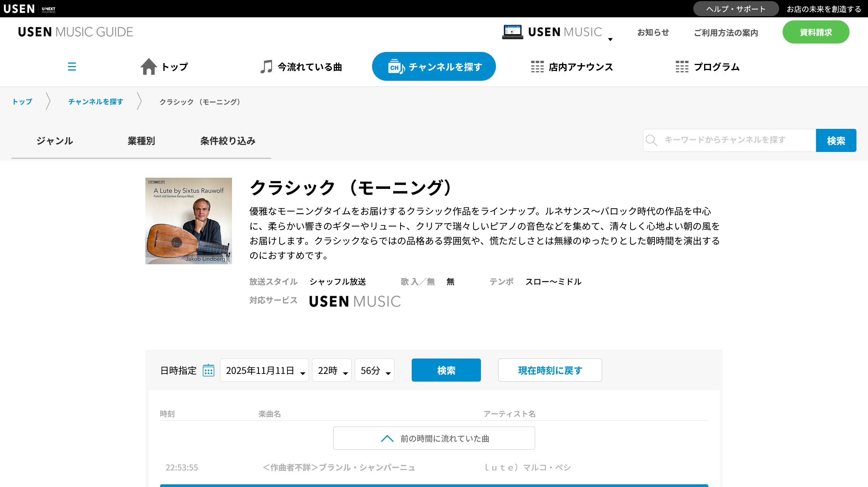Open the calendar icon next to 日時指定
This screenshot has height=487, width=868.
[x=208, y=370]
